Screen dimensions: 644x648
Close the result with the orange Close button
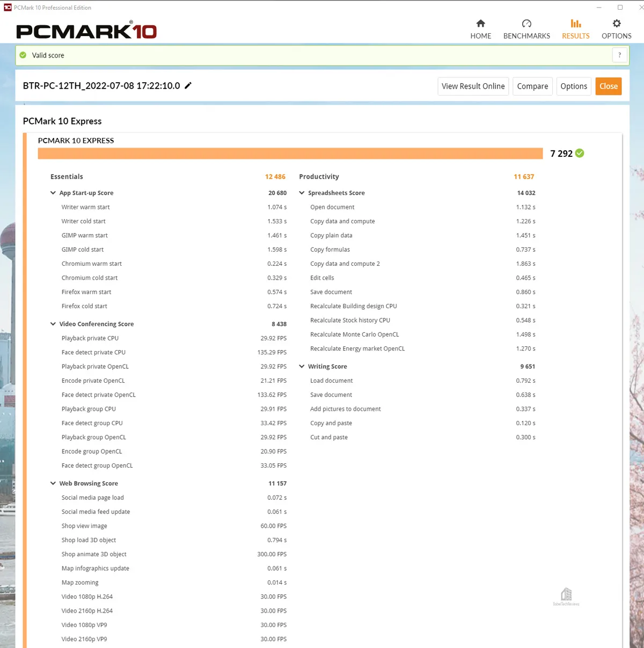(x=609, y=86)
